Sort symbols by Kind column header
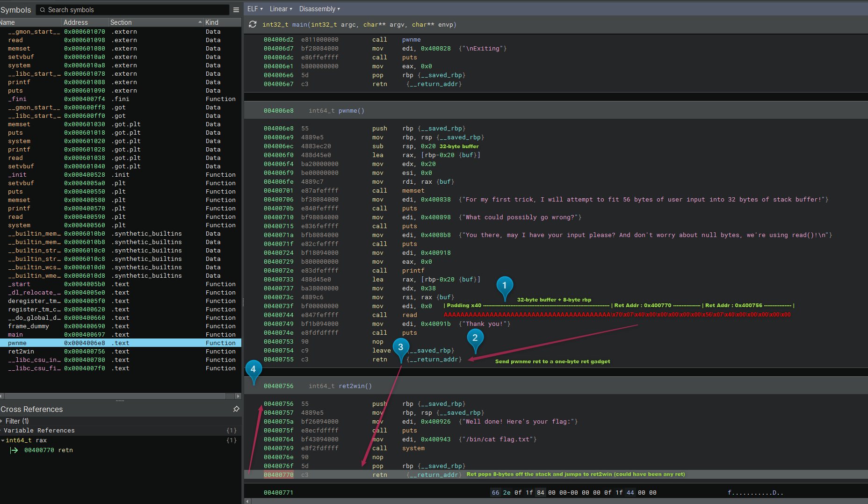Viewport: 868px width, 504px height. coord(222,22)
